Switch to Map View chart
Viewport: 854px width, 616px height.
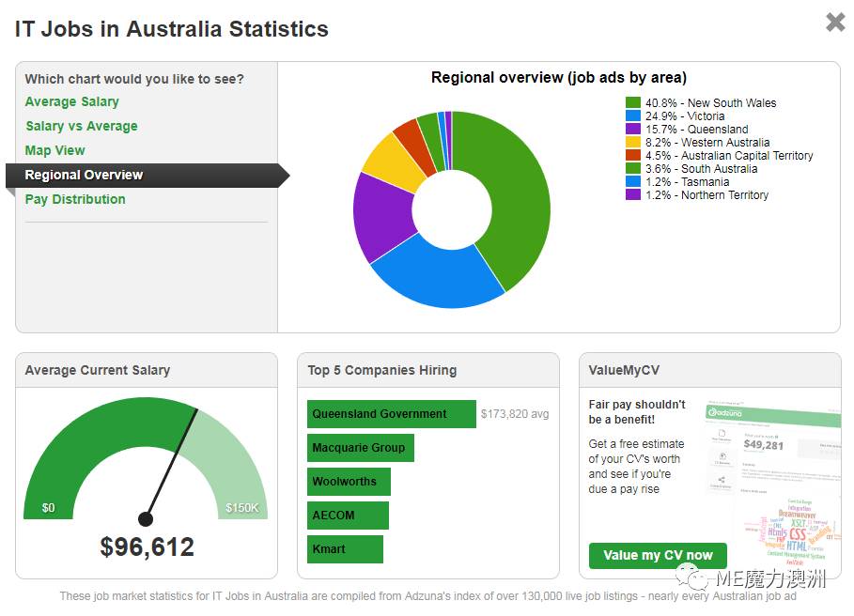click(x=55, y=150)
